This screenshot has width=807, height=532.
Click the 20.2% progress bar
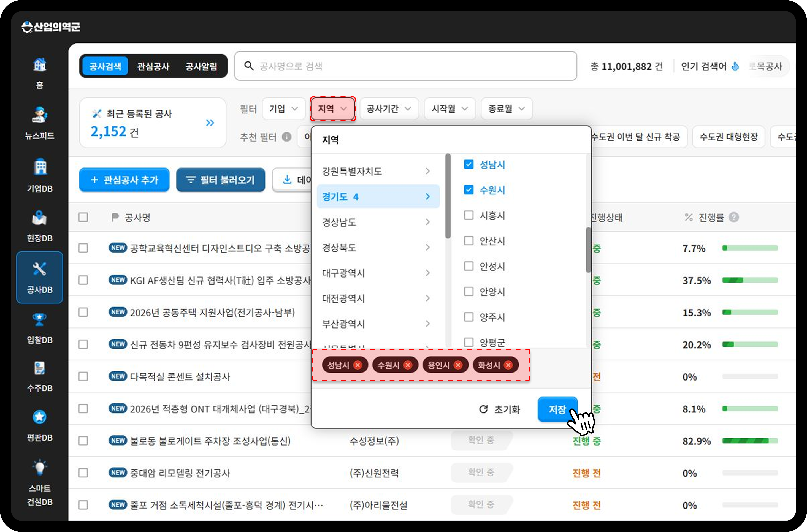[750, 344]
